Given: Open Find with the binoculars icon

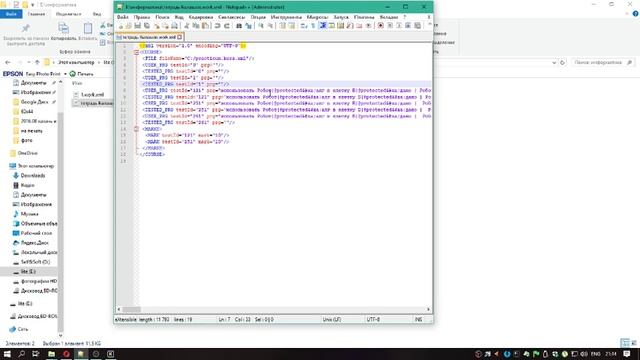Looking at the screenshot, I should (x=238, y=26).
